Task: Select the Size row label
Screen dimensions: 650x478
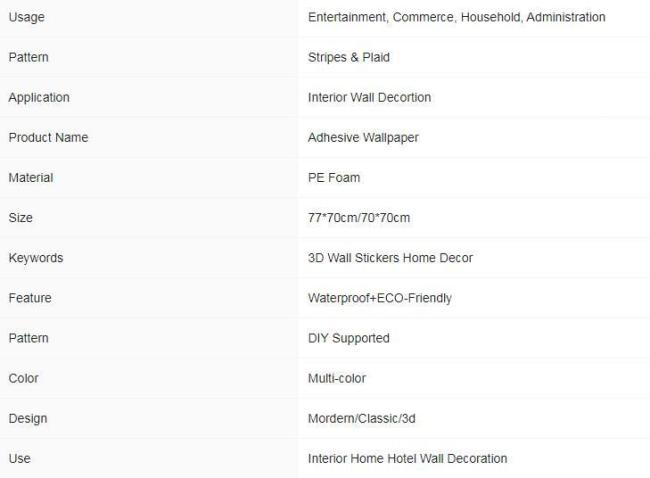Action: (21, 218)
